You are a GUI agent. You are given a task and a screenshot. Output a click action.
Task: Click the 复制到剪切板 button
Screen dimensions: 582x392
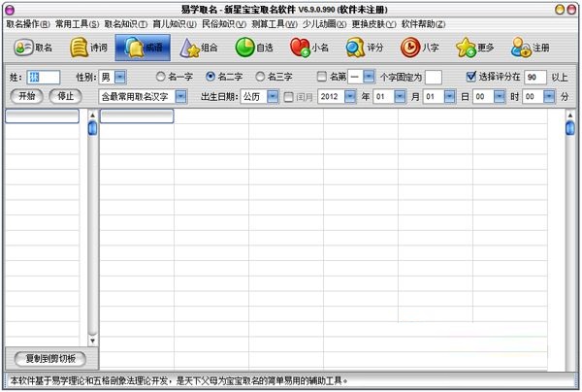[50, 359]
